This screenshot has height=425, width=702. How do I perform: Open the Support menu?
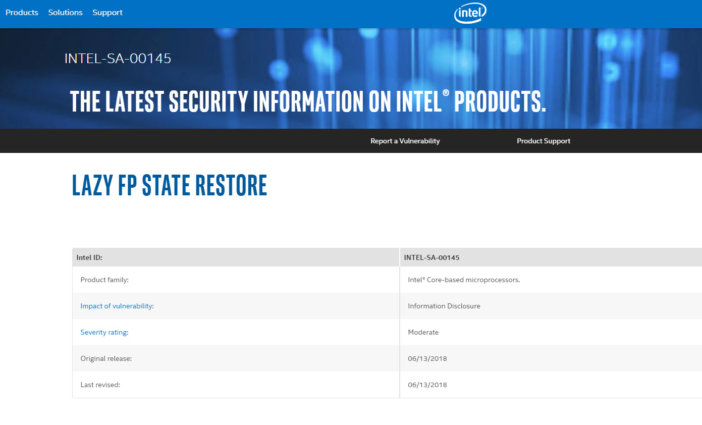coord(107,13)
